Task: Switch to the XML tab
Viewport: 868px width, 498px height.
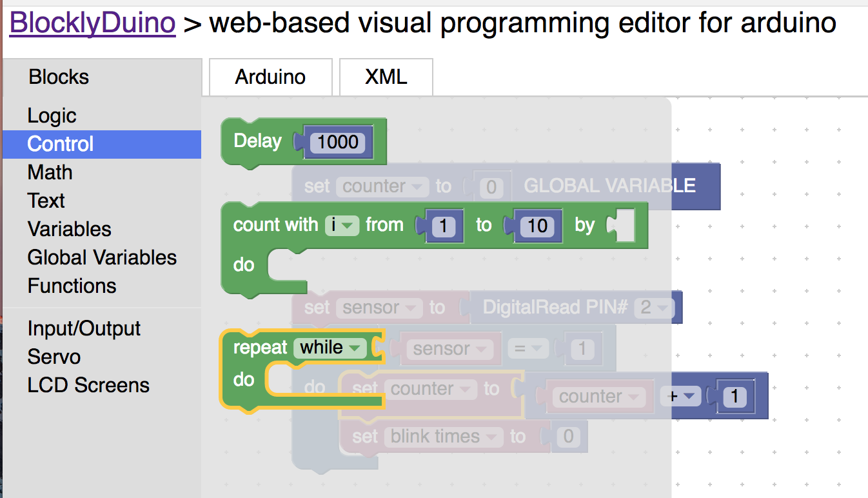Action: coord(386,77)
